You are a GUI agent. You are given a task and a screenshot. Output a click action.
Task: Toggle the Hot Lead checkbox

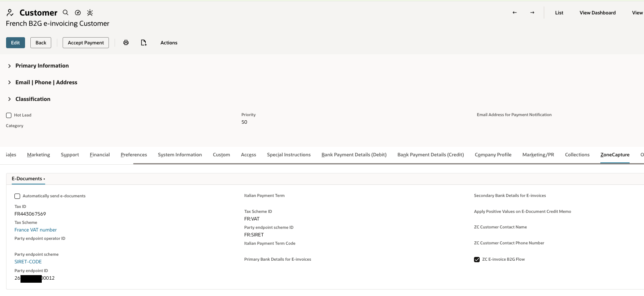pos(9,115)
